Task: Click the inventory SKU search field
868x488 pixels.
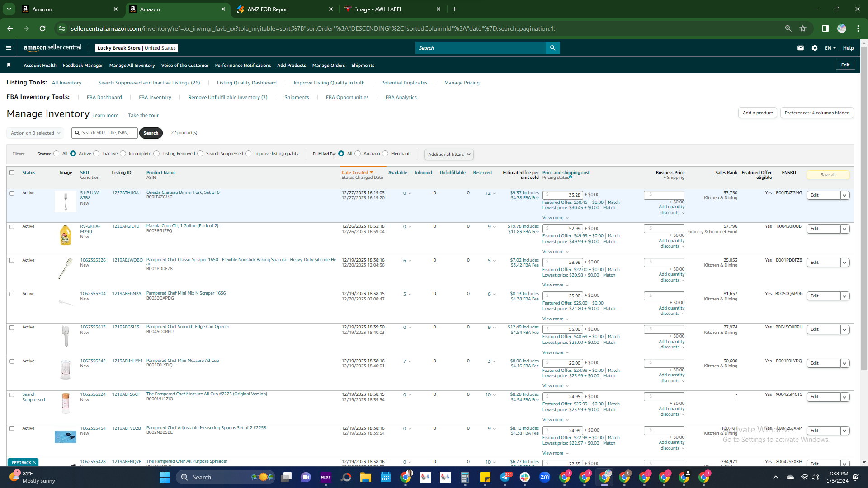Action: click(x=105, y=133)
